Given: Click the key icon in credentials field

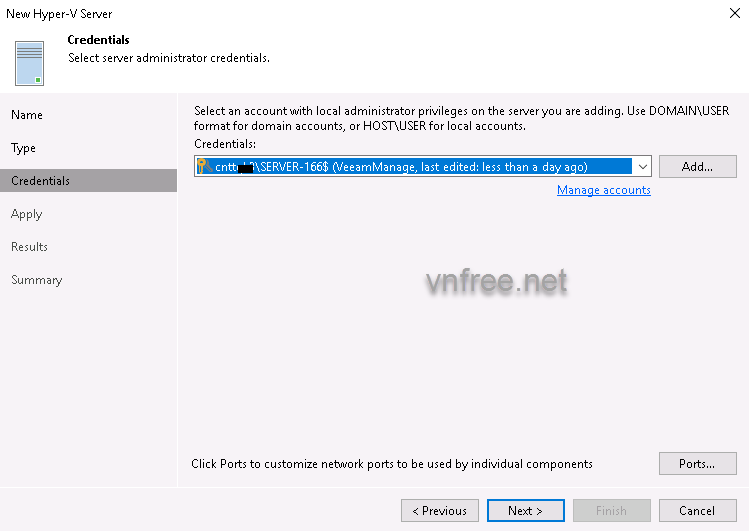Looking at the screenshot, I should pos(202,167).
